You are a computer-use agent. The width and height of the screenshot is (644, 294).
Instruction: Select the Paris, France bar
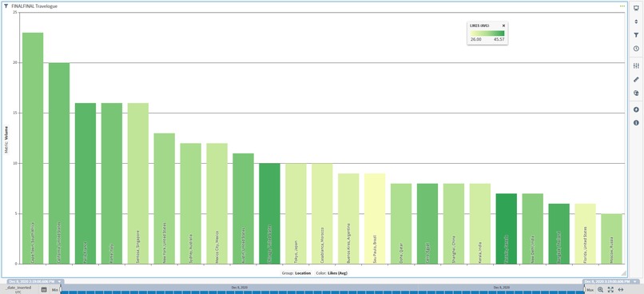(85, 184)
